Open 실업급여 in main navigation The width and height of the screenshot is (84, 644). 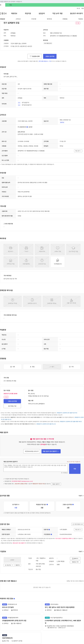pos(42,14)
